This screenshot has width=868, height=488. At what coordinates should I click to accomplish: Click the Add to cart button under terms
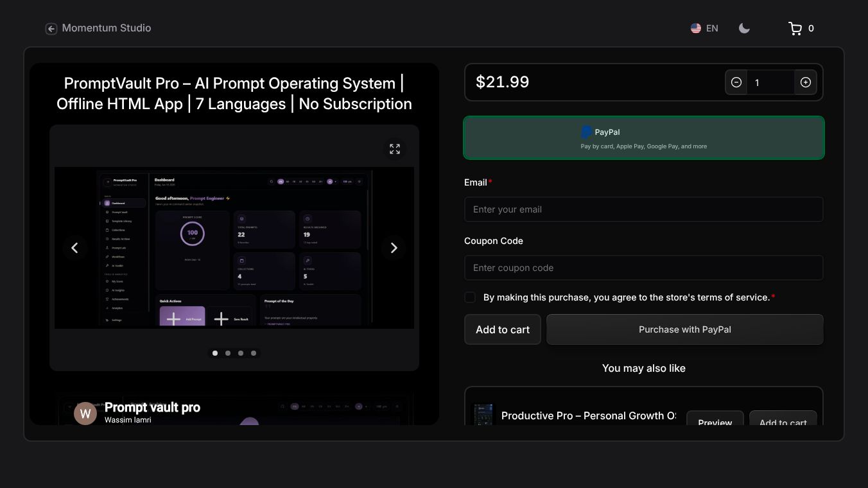pyautogui.click(x=503, y=329)
